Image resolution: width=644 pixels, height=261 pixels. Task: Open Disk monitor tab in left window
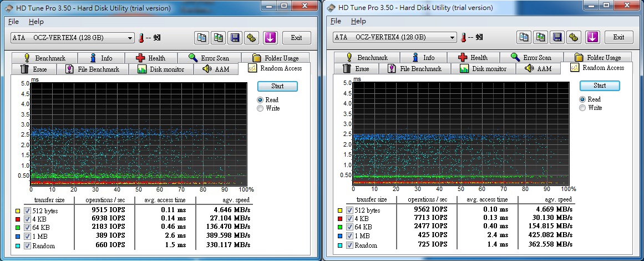coord(161,69)
